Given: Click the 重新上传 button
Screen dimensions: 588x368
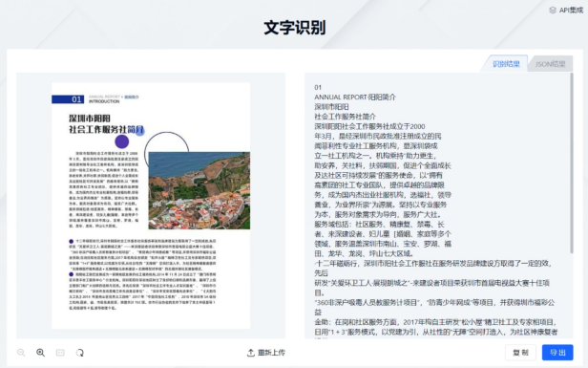Looking at the screenshot, I should pyautogui.click(x=266, y=353).
